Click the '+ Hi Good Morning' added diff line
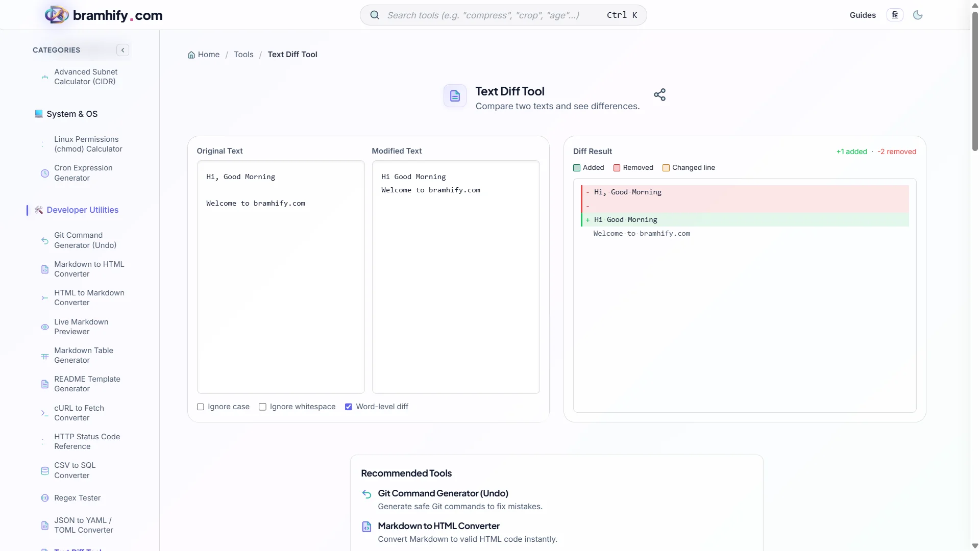980x551 pixels. point(745,220)
